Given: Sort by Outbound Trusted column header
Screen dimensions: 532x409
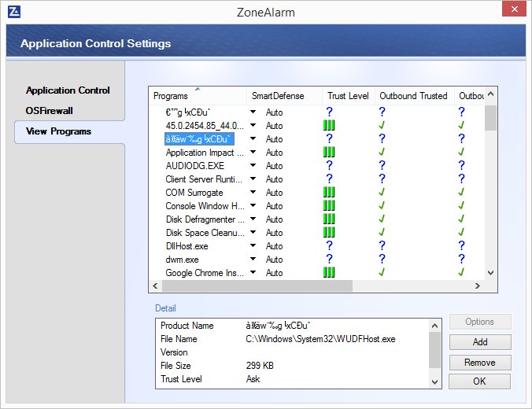Looking at the screenshot, I should (x=414, y=96).
